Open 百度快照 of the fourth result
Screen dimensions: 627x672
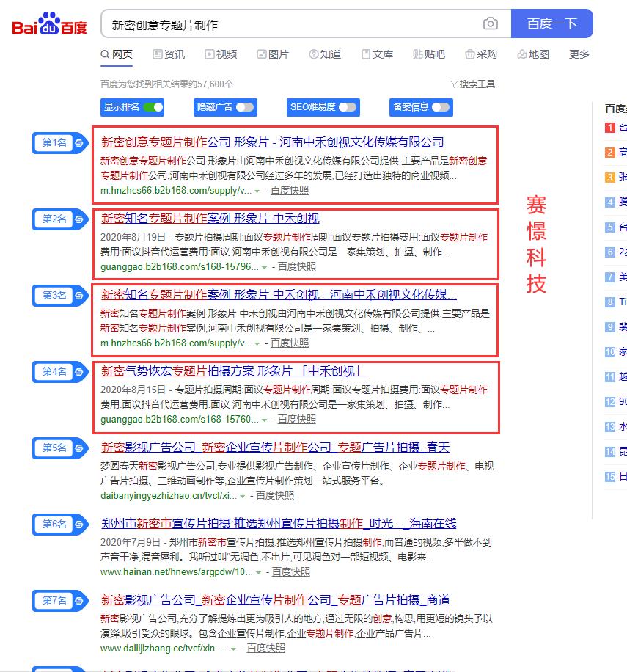pos(297,419)
